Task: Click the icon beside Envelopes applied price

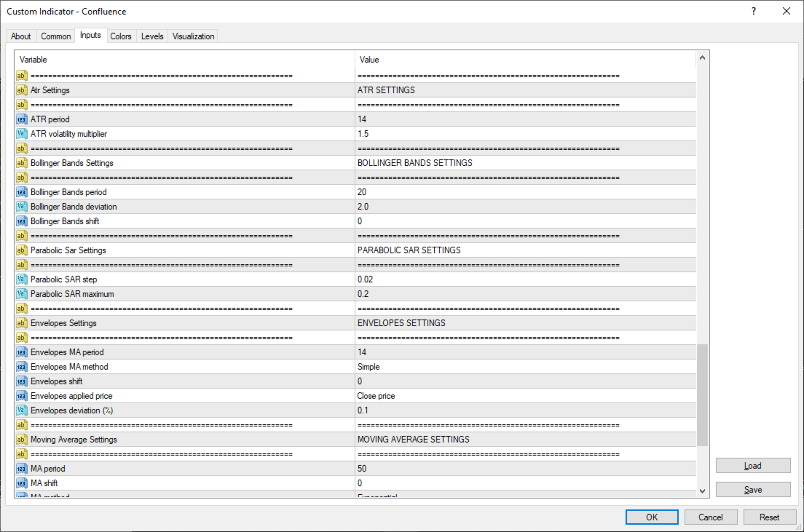Action: (x=21, y=396)
